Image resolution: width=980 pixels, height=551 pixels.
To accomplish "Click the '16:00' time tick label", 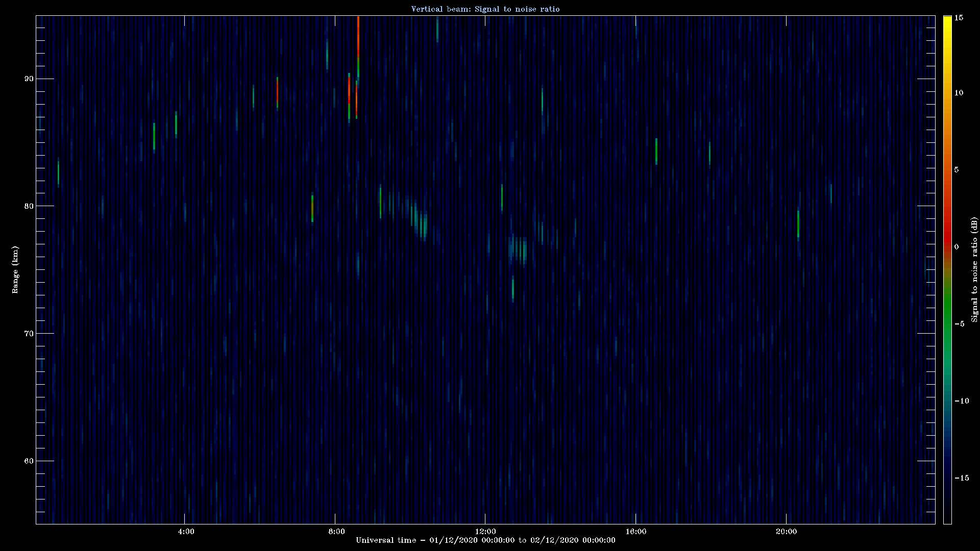I will (635, 532).
